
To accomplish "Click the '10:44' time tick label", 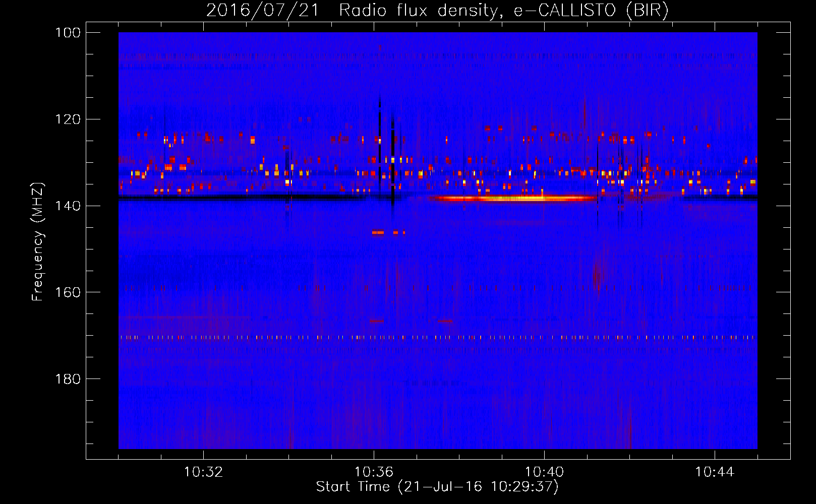I will (x=715, y=472).
